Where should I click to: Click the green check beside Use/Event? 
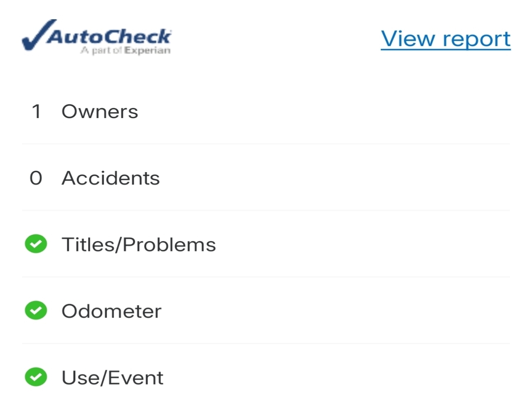pyautogui.click(x=36, y=377)
